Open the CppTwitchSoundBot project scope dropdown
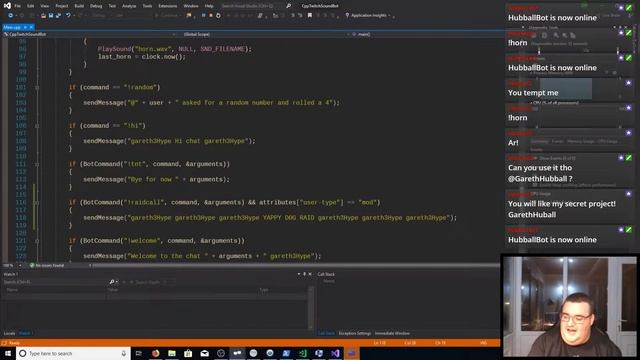 (90, 34)
